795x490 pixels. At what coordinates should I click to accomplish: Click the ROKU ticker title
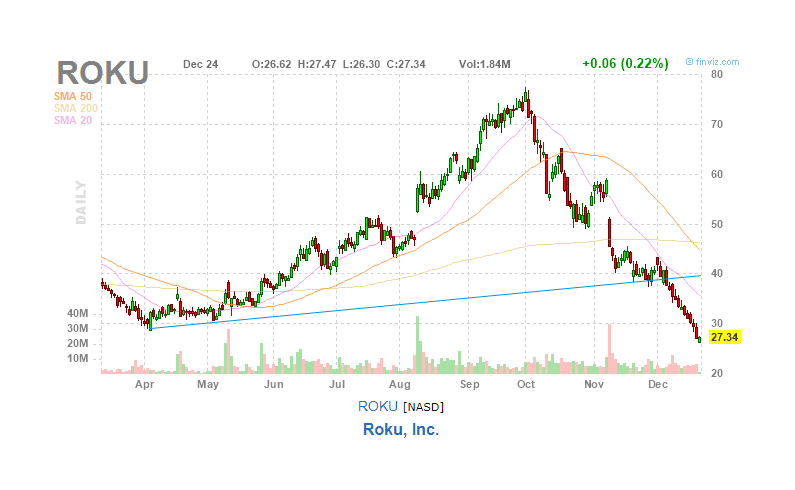[102, 73]
